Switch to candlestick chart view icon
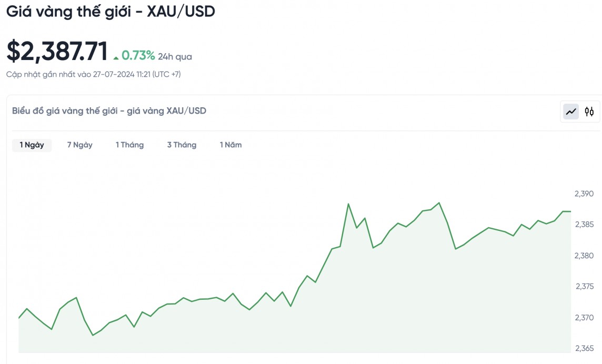 tap(589, 112)
